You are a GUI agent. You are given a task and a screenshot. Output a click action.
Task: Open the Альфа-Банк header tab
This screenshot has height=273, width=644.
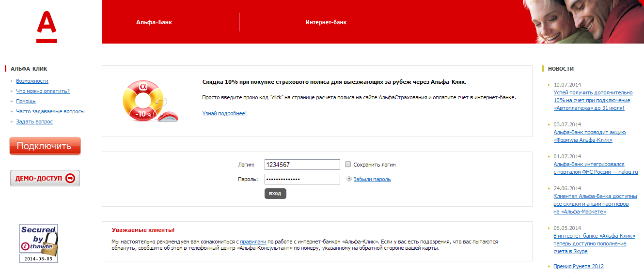pos(154,22)
